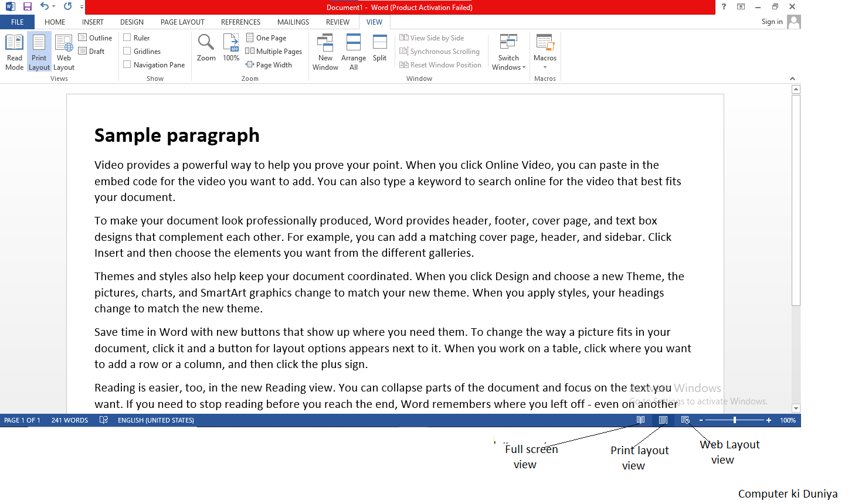This screenshot has width=855, height=504.
Task: Switch to Draft view
Action: point(91,51)
